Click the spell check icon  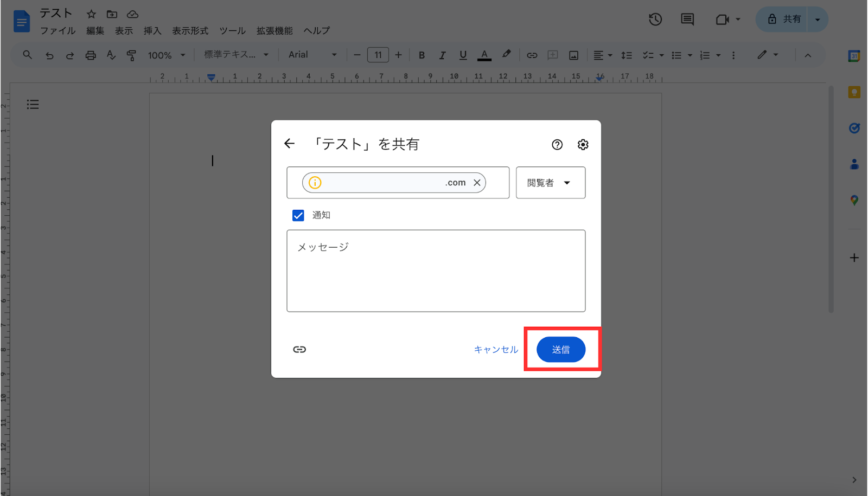point(111,55)
